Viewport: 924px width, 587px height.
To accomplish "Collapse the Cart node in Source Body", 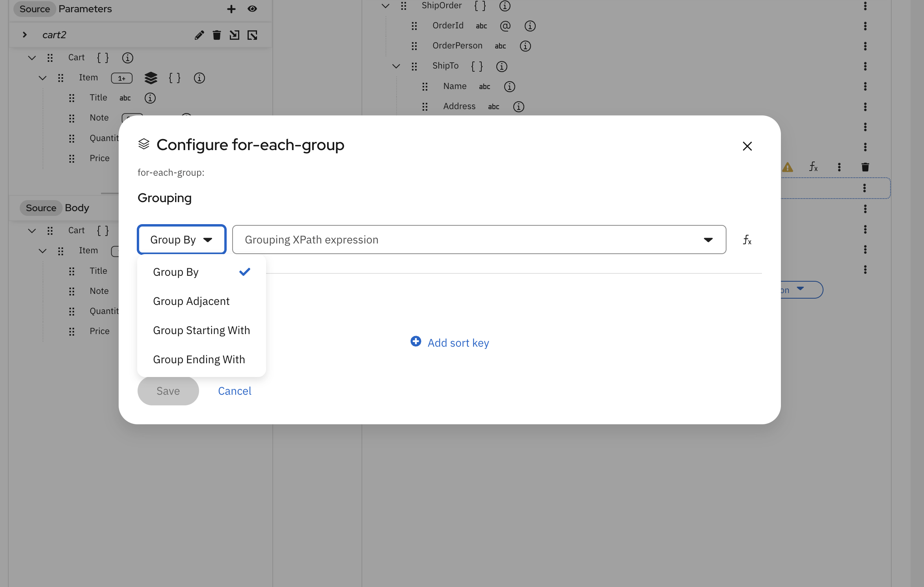I will (32, 231).
